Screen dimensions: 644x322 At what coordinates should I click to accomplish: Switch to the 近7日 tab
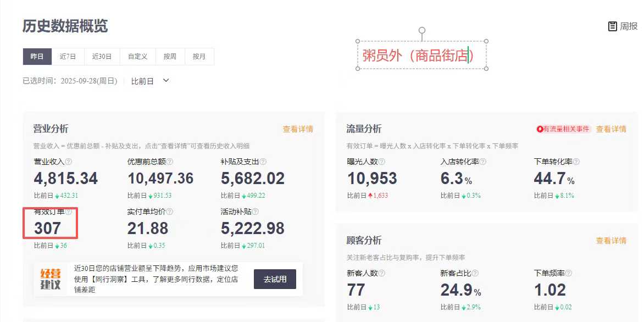[68, 57]
